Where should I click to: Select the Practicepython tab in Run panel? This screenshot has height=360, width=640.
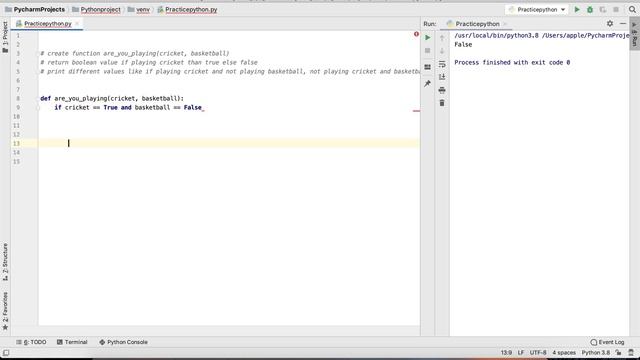pos(477,24)
